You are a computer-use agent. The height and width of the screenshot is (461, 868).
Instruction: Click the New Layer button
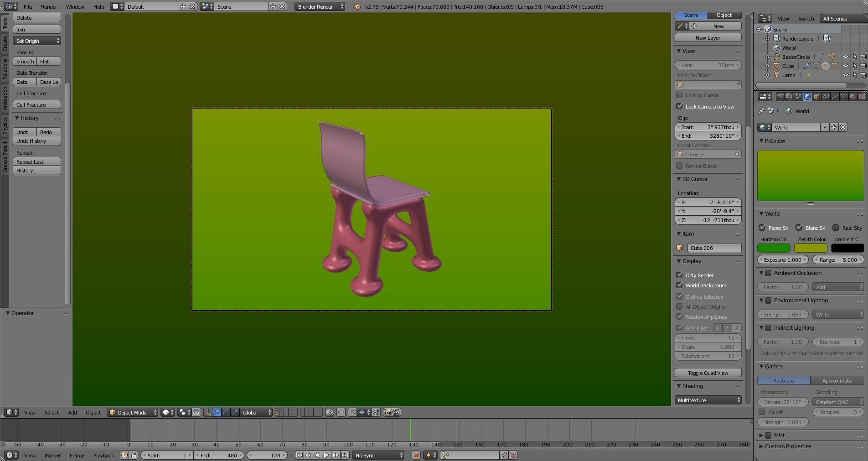coord(708,37)
